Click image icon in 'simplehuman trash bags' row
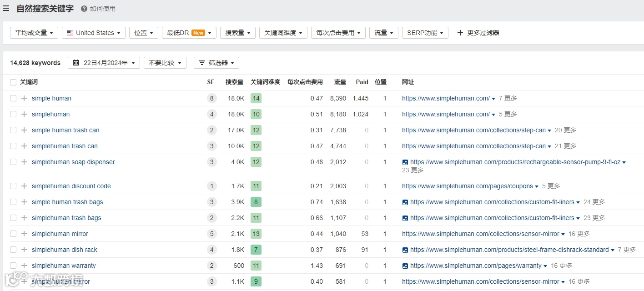Image resolution: width=644 pixels, height=291 pixels. [405, 218]
